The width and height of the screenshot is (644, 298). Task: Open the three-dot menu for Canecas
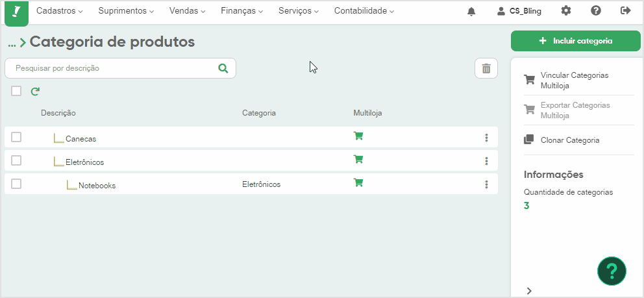[486, 138]
